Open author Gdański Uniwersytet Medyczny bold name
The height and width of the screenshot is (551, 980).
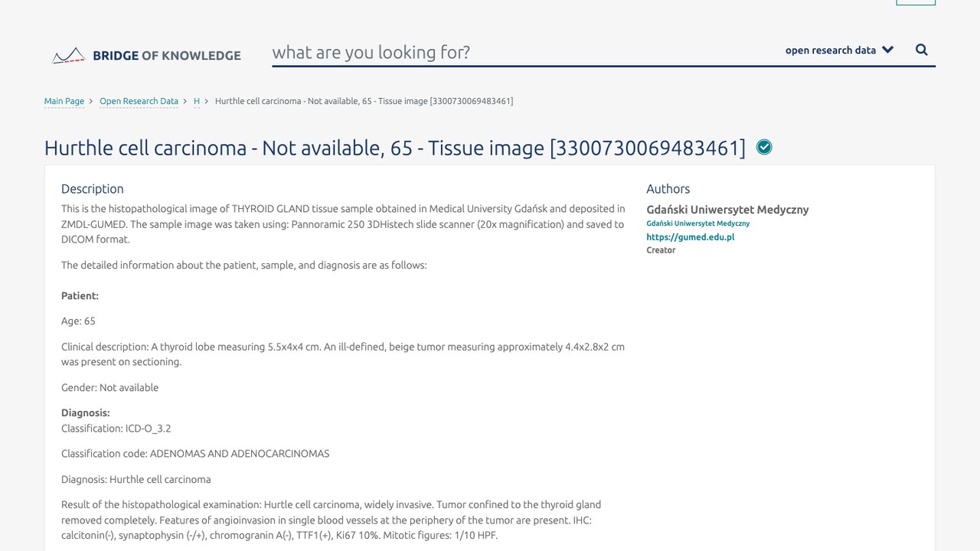[727, 210]
